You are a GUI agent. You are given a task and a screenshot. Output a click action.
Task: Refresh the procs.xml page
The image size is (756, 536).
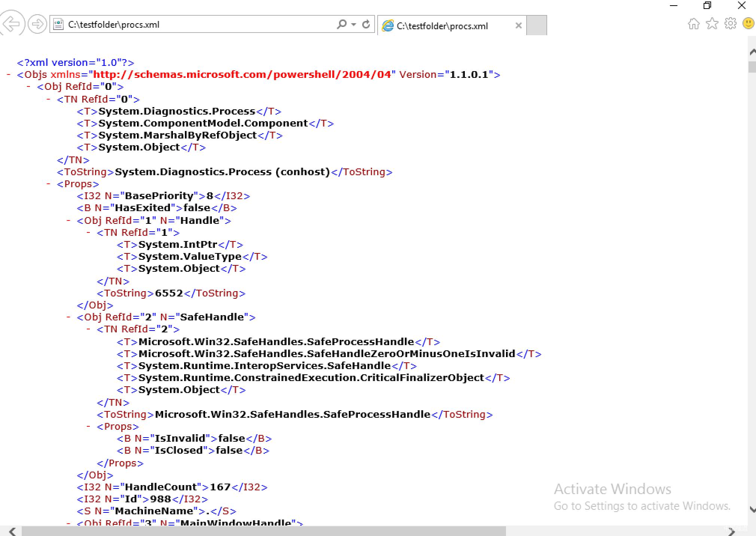[x=366, y=24]
